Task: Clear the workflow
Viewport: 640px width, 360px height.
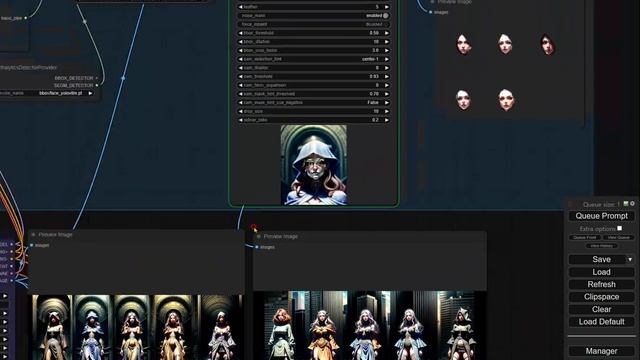Action: 601,309
